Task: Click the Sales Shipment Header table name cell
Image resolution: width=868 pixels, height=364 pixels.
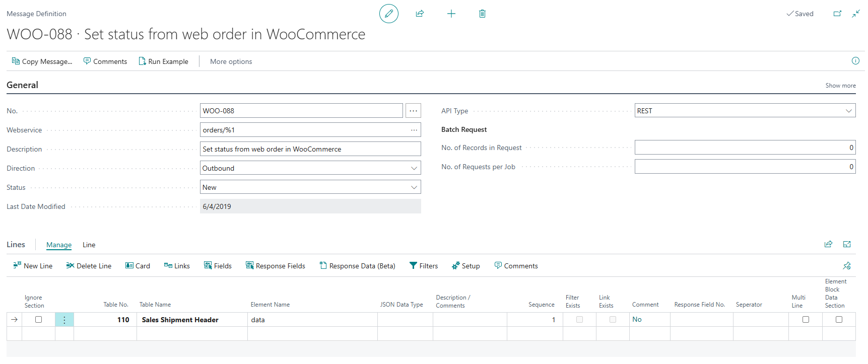Action: click(192, 320)
